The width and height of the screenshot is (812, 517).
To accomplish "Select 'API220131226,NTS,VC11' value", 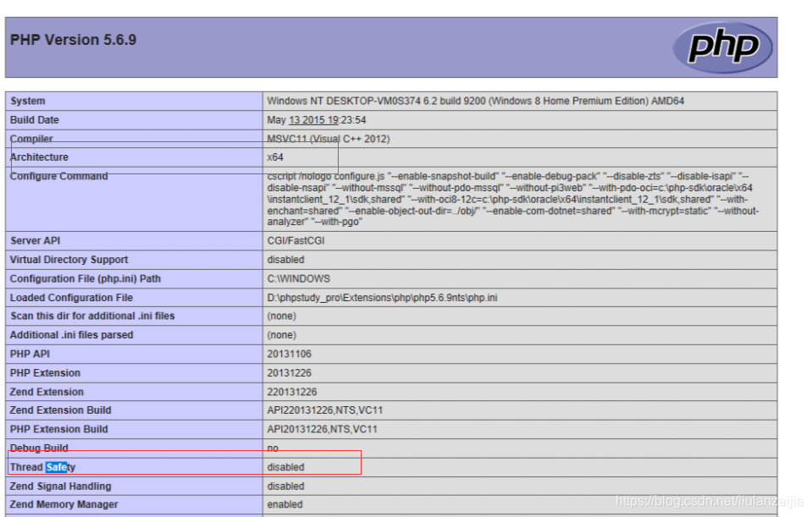I will pyautogui.click(x=324, y=410).
